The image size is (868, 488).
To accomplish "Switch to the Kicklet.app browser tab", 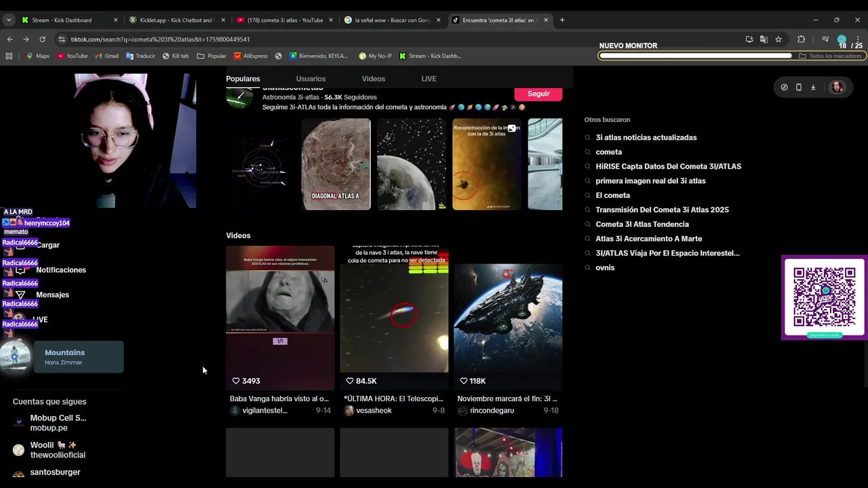I will coord(176,20).
